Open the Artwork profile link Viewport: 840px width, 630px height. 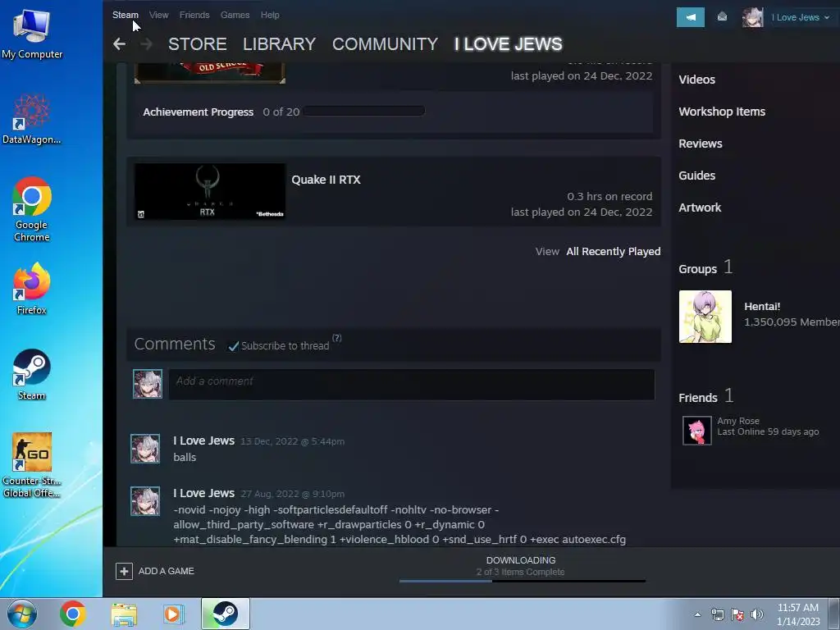700,208
